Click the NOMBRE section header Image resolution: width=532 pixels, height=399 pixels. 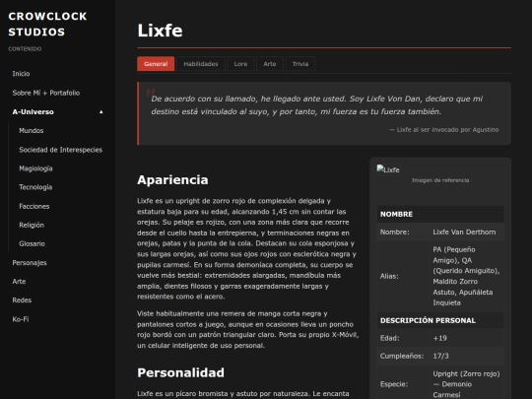point(440,214)
